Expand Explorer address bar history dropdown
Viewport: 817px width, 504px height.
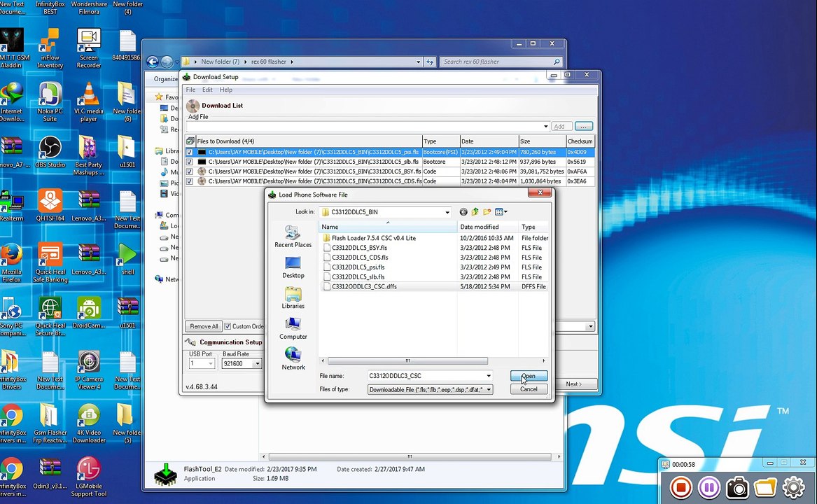pyautogui.click(x=418, y=62)
